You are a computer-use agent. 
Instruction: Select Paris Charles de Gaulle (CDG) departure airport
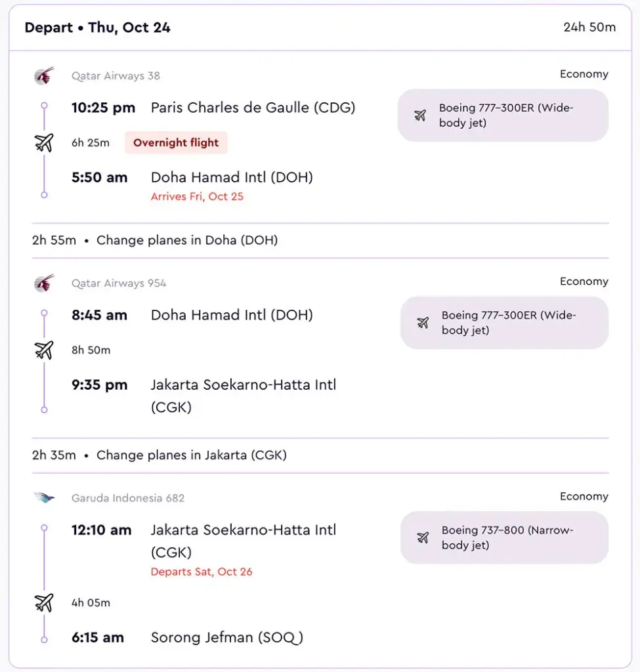click(253, 108)
